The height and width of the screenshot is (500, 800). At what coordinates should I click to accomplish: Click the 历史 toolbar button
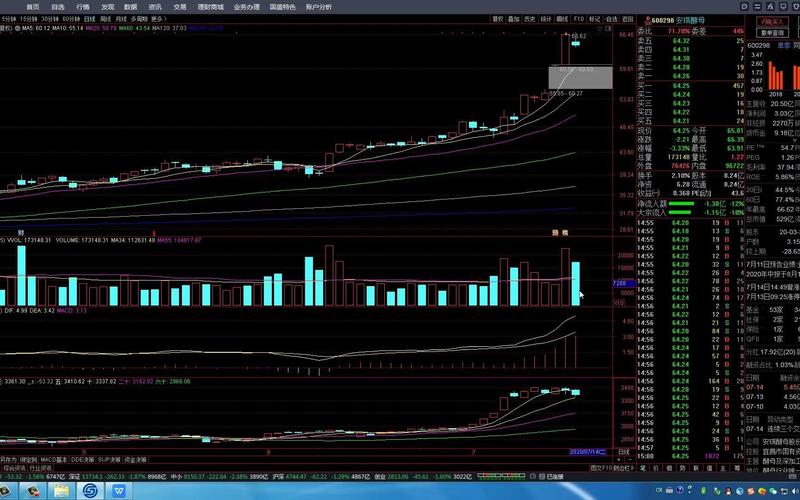pos(530,19)
